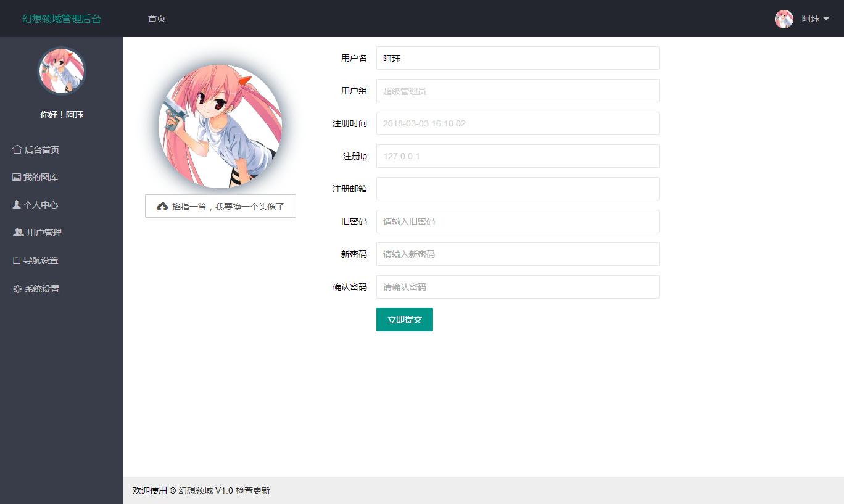Click the small avatar in top-right header
Image resolution: width=844 pixels, height=504 pixels.
pos(784,19)
